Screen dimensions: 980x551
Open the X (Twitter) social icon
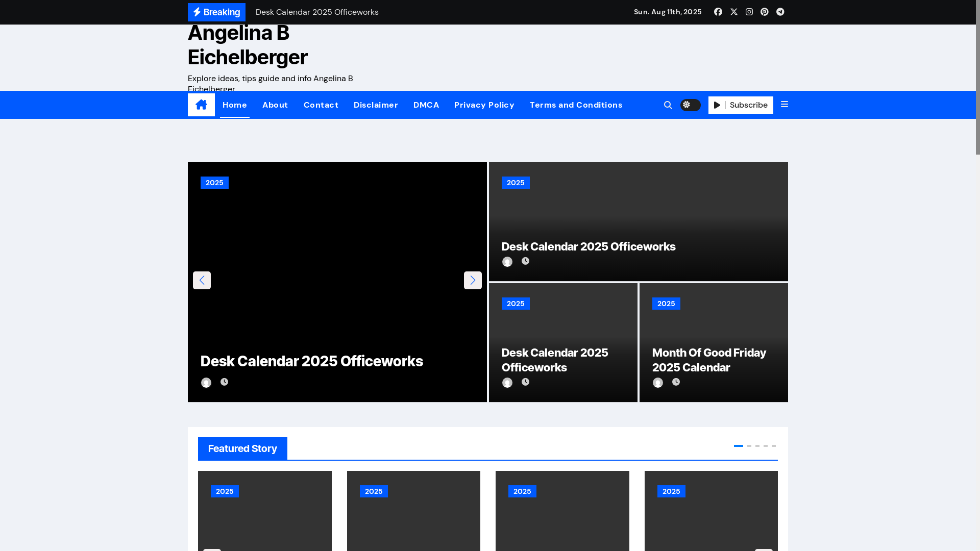pyautogui.click(x=733, y=12)
